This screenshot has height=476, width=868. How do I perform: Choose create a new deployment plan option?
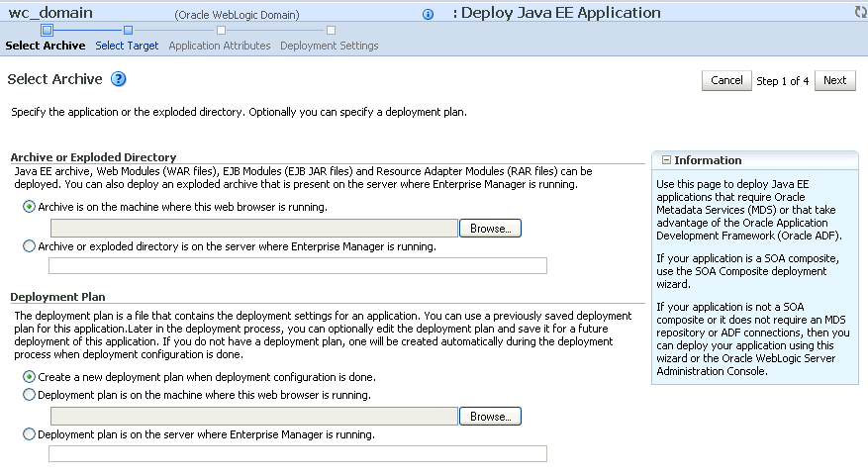[x=29, y=377]
